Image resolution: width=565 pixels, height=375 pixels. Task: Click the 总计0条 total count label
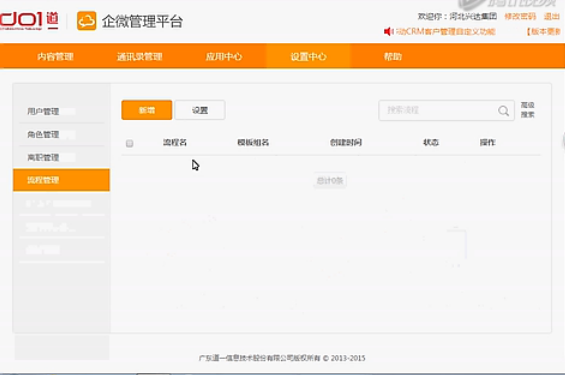(330, 180)
